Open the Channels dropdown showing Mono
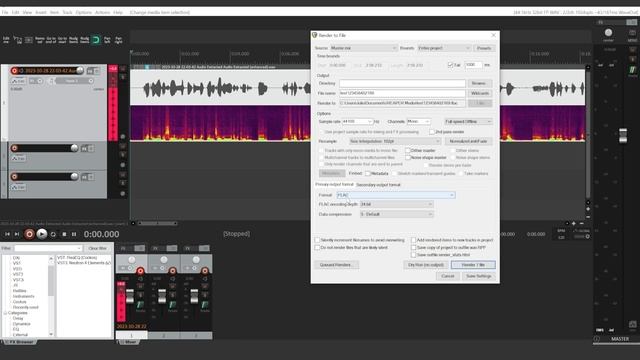 (x=418, y=122)
